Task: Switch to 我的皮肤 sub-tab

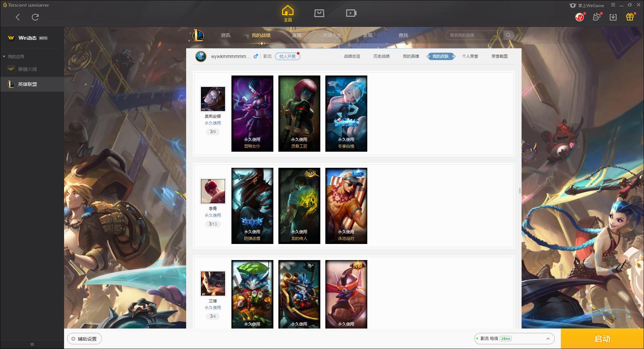Action: [x=441, y=56]
